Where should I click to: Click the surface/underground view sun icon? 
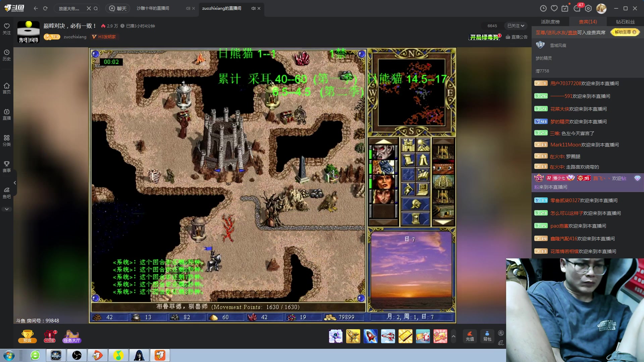[x=423, y=145]
